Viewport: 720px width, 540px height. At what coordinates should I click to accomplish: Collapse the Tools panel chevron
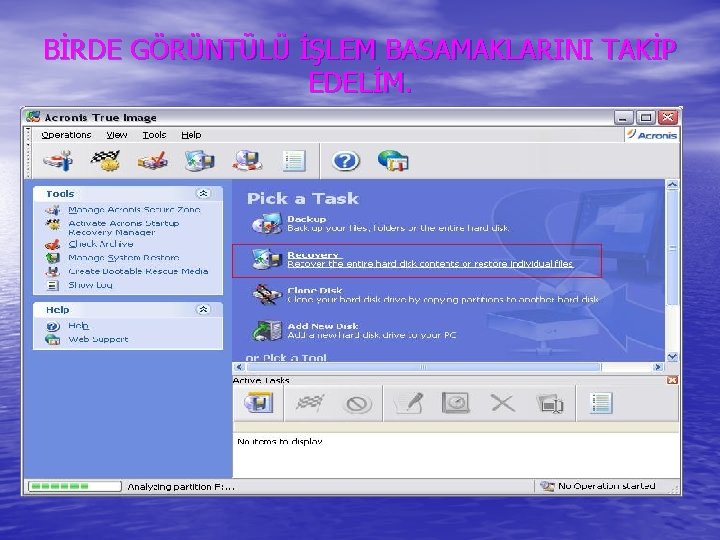pyautogui.click(x=203, y=193)
